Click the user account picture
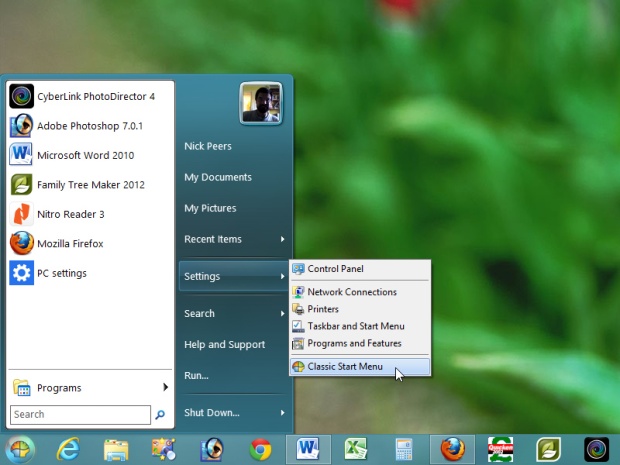620x465 pixels. 261,103
